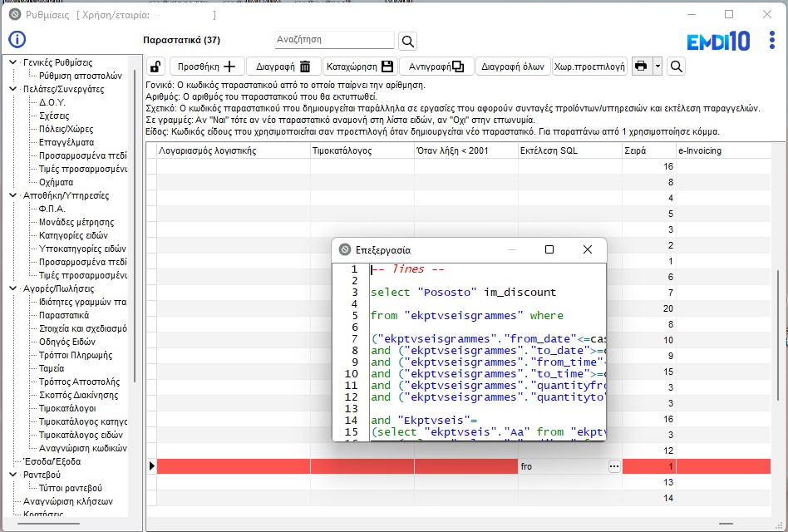Maximize the Επεξεργασία editor dialog

pyautogui.click(x=549, y=249)
